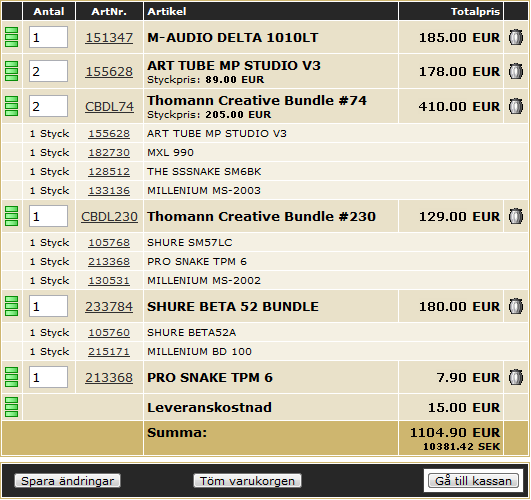Focus quantity field for article 155628

(x=48, y=71)
